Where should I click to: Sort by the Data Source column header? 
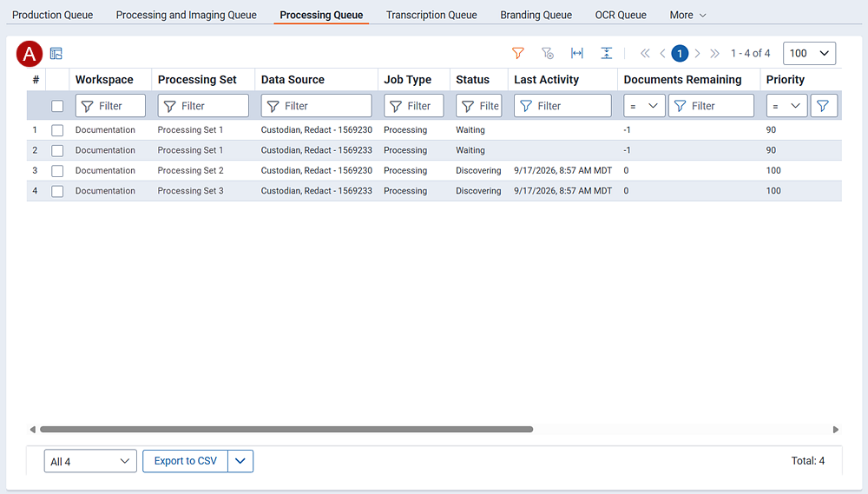point(293,80)
